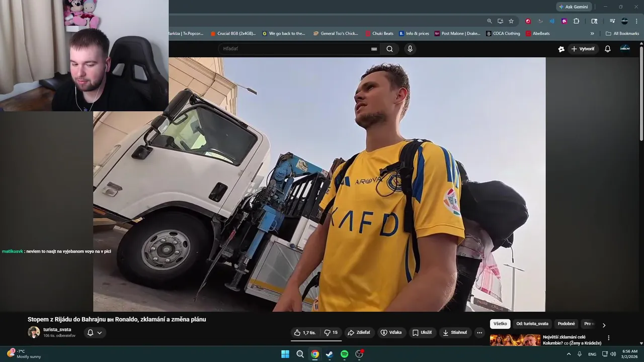Show more filter chips with right arrow
The width and height of the screenshot is (644, 362).
[x=604, y=325]
